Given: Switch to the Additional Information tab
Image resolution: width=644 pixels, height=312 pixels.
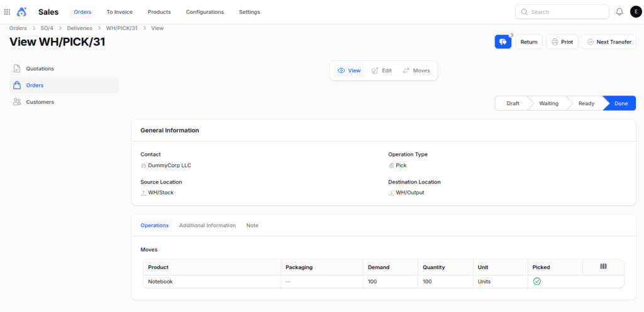Looking at the screenshot, I should coord(208,225).
